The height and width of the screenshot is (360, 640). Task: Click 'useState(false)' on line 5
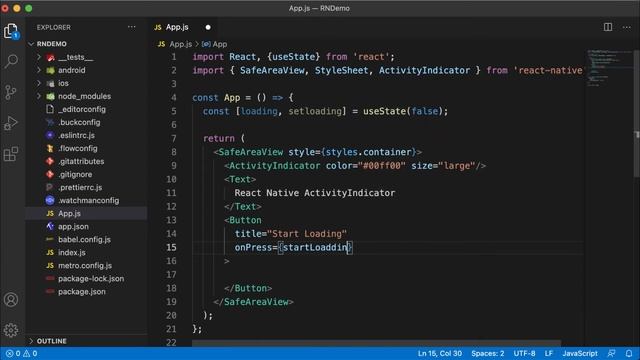[x=402, y=111]
